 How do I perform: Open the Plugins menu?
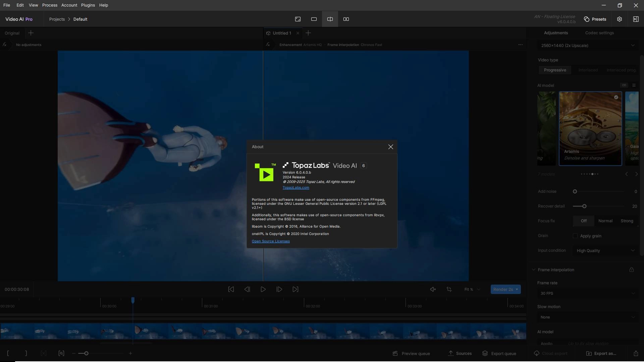(88, 5)
